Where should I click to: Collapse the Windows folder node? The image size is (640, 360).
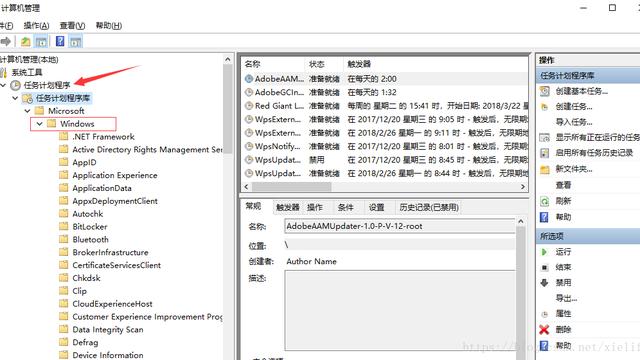(40, 124)
